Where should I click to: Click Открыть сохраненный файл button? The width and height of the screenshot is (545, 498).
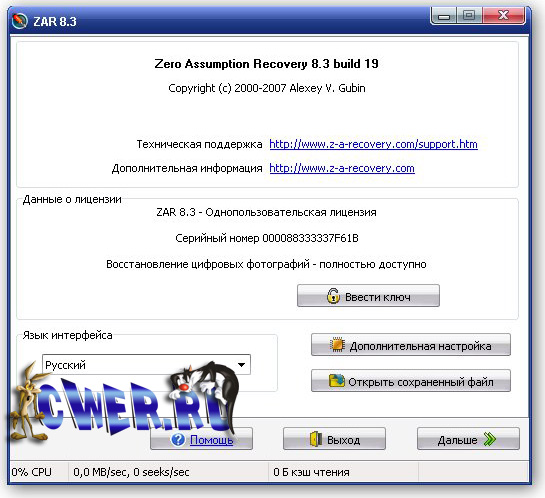click(411, 381)
